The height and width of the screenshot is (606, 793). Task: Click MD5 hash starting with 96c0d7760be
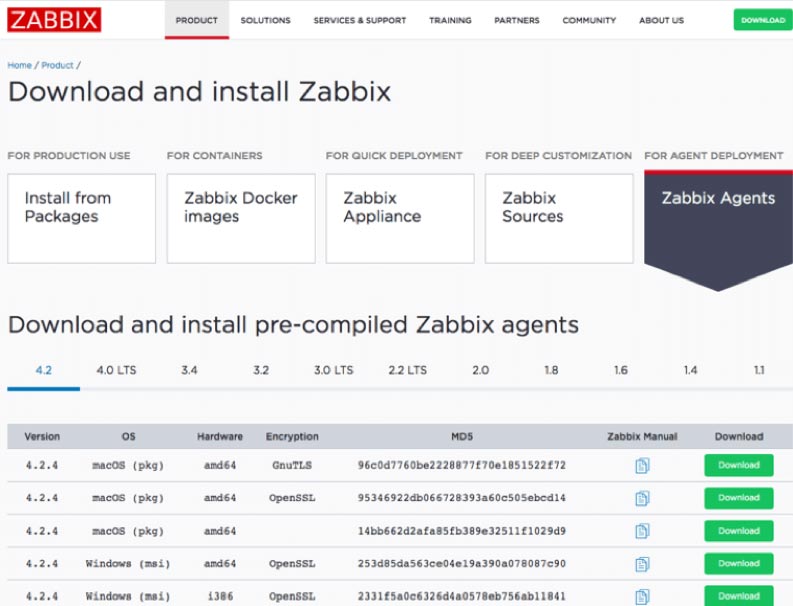coord(462,465)
